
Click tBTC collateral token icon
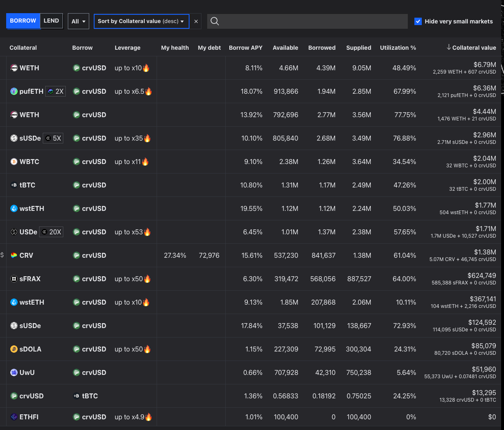(14, 185)
